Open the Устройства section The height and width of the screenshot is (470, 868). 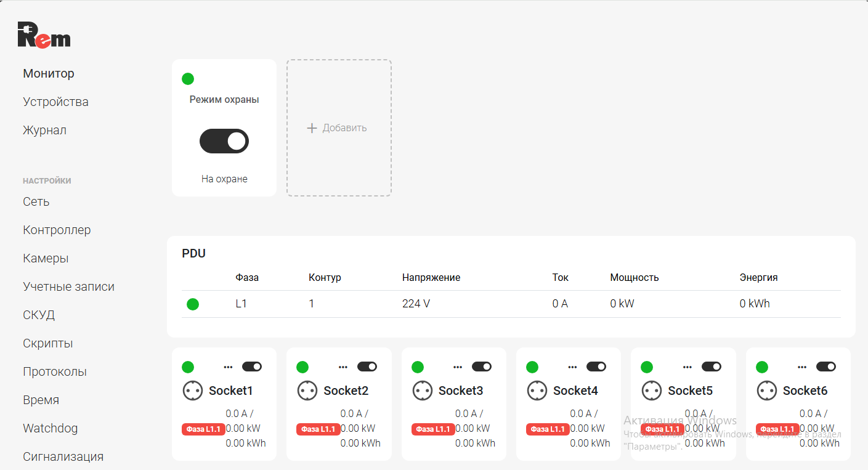pos(55,102)
